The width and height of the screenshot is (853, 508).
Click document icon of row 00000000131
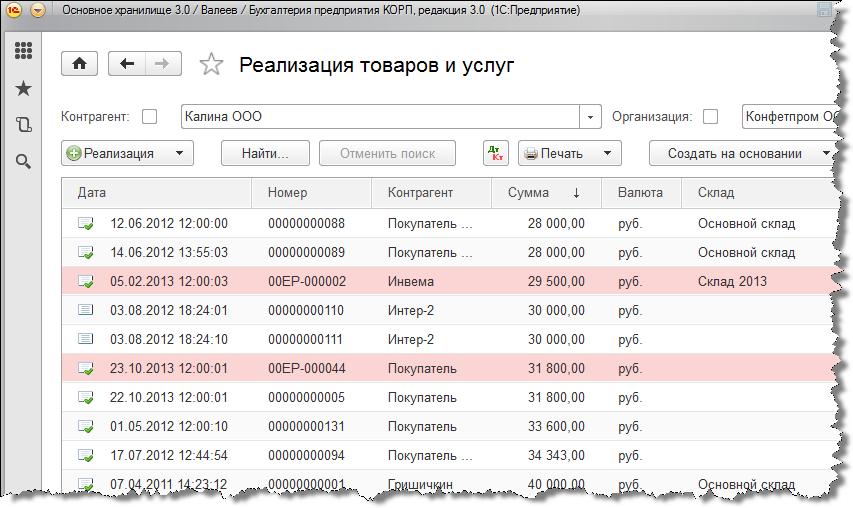tap(85, 426)
